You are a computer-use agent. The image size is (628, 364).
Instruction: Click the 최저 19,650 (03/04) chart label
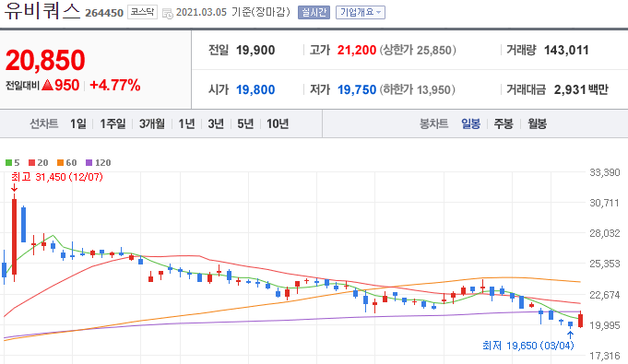[528, 346]
